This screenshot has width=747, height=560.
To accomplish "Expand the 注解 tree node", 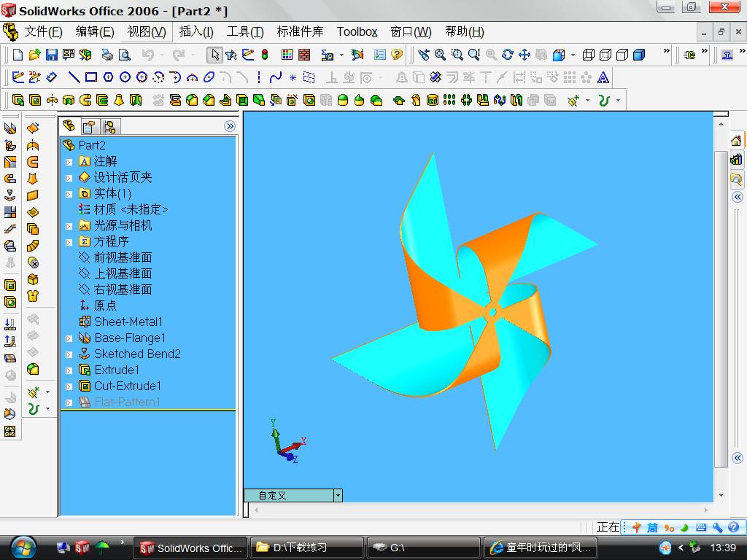I will click(69, 162).
